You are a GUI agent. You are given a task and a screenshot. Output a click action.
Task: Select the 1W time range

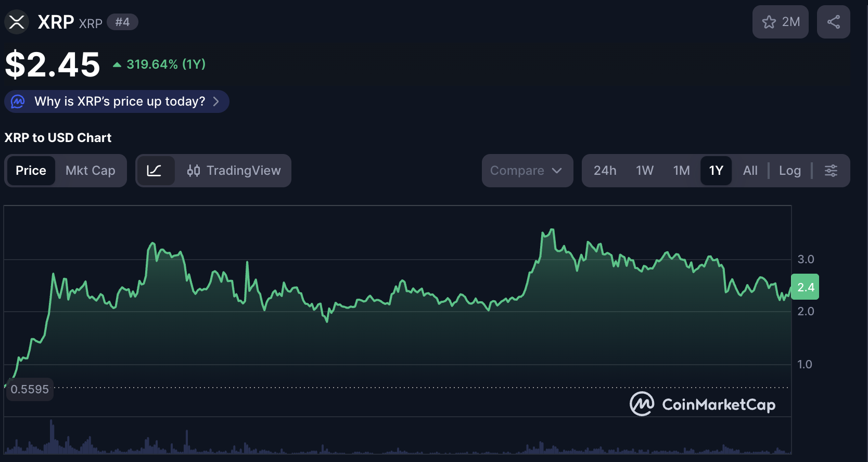pyautogui.click(x=644, y=171)
